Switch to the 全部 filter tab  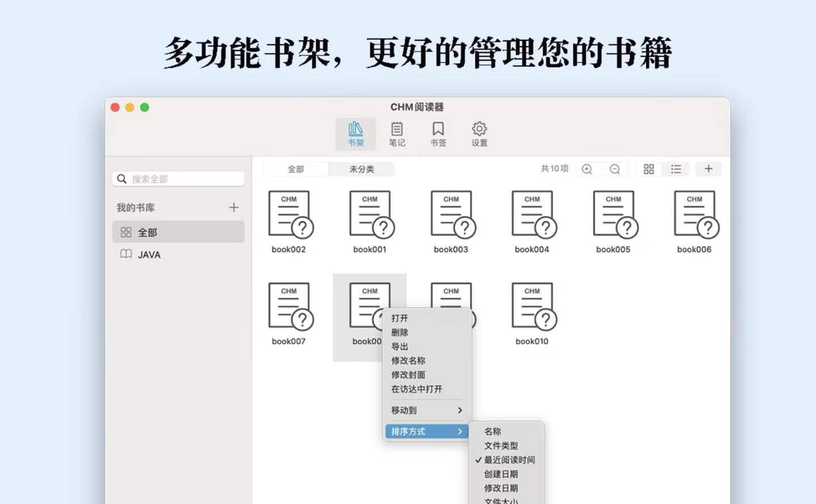click(296, 169)
